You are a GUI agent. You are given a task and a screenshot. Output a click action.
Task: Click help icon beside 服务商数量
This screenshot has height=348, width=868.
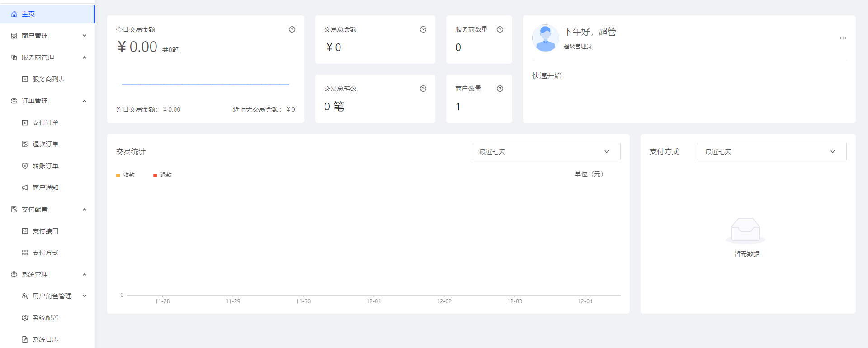point(500,29)
